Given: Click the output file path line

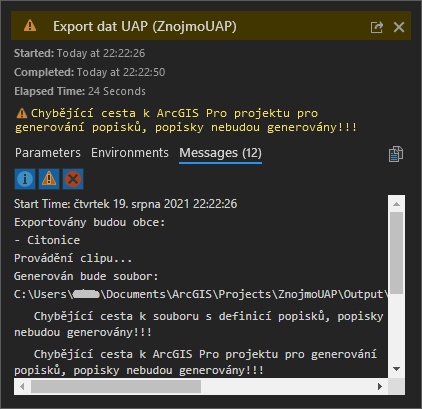Looking at the screenshot, I should tap(201, 294).
